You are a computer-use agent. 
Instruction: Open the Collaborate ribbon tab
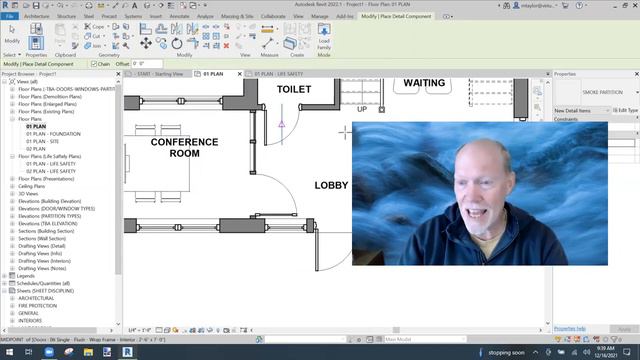pos(273,16)
